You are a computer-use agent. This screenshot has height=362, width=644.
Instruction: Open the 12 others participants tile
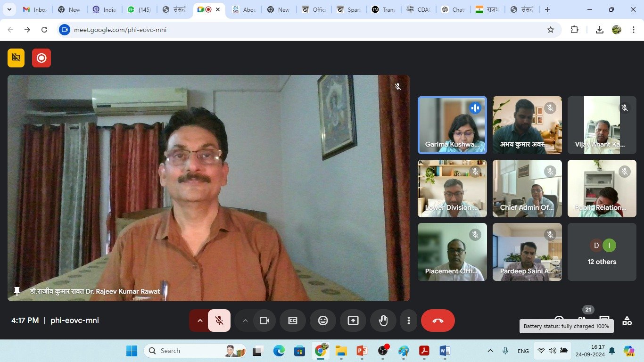(x=602, y=252)
